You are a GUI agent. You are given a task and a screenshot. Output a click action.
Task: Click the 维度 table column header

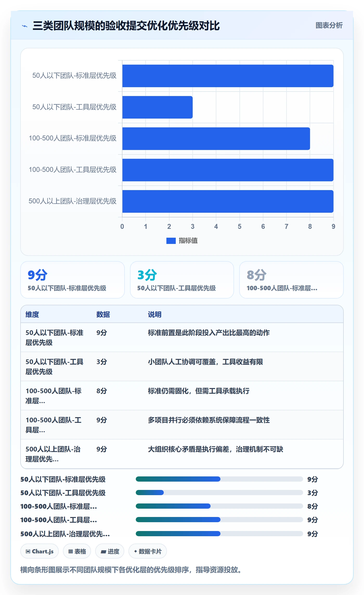point(32,314)
